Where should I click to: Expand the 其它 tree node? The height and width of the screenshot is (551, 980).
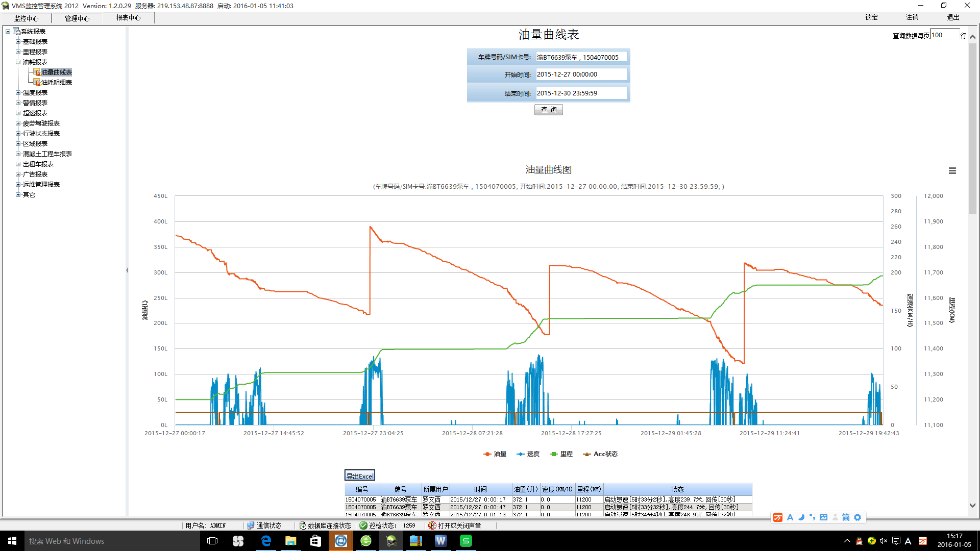[18, 195]
